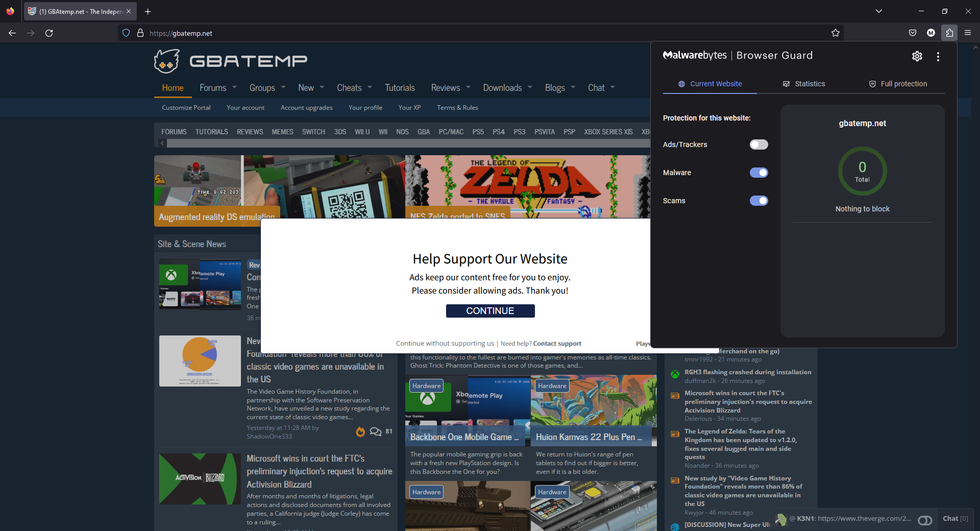This screenshot has width=980, height=531.
Task: Switch to Statistics tab
Action: [x=804, y=84]
